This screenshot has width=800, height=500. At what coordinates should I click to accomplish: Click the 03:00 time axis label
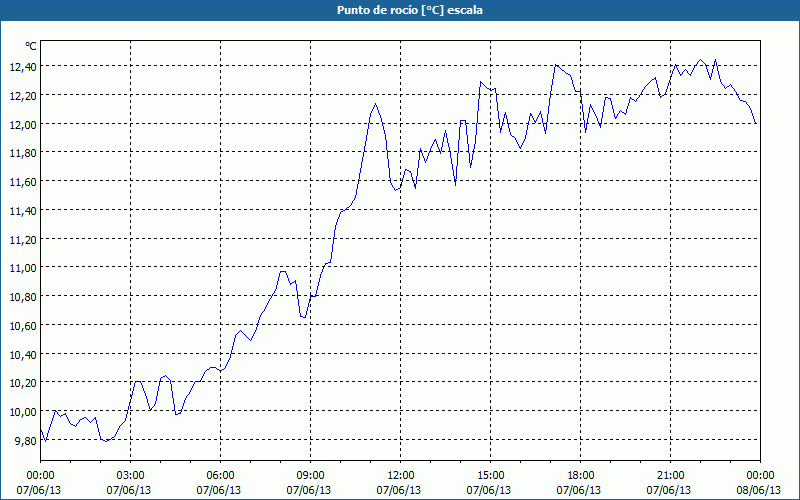(x=130, y=476)
